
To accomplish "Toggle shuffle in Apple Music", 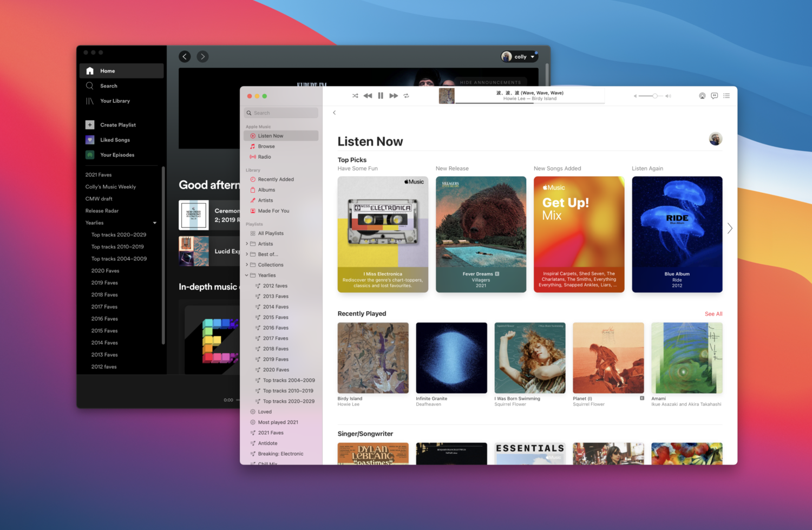I will [x=355, y=96].
